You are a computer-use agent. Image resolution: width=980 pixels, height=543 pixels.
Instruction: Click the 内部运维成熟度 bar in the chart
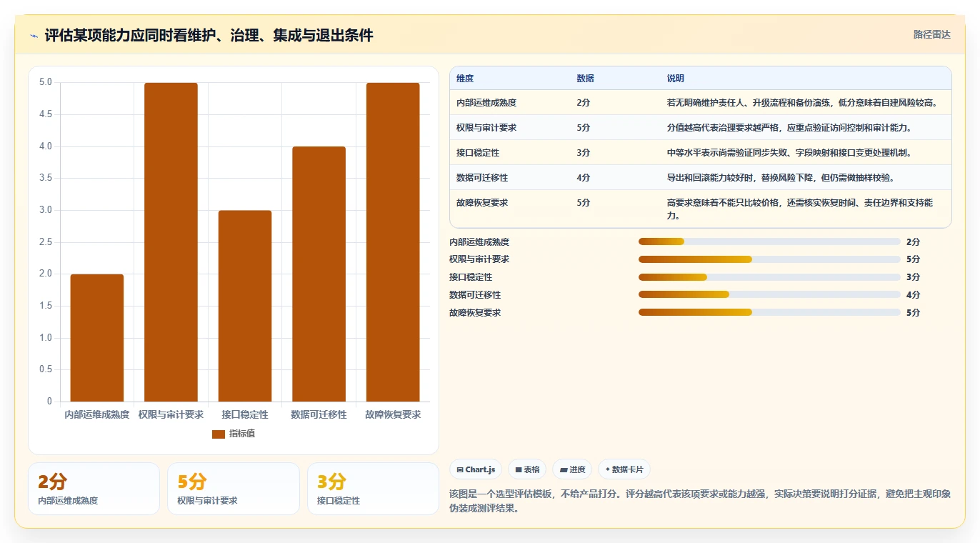coord(97,338)
